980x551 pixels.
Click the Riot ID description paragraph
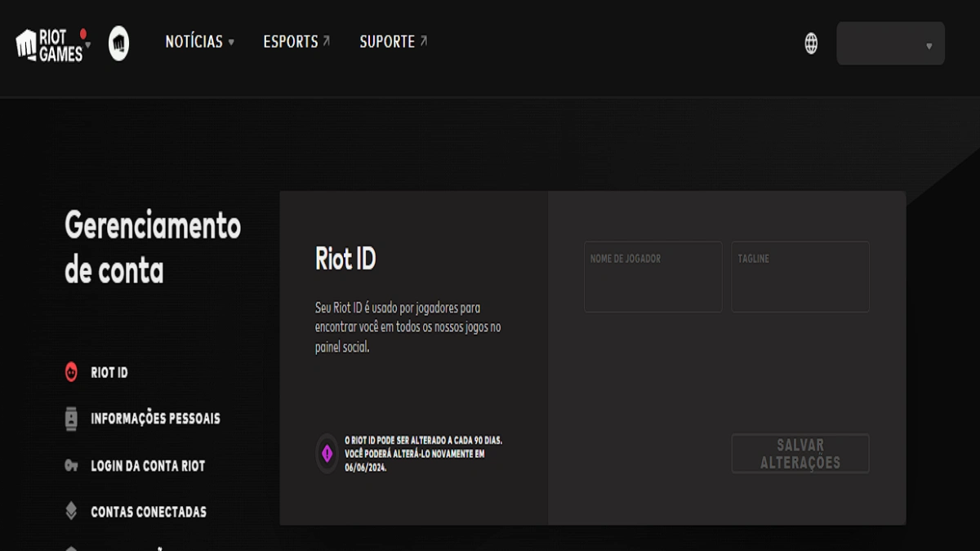click(408, 327)
